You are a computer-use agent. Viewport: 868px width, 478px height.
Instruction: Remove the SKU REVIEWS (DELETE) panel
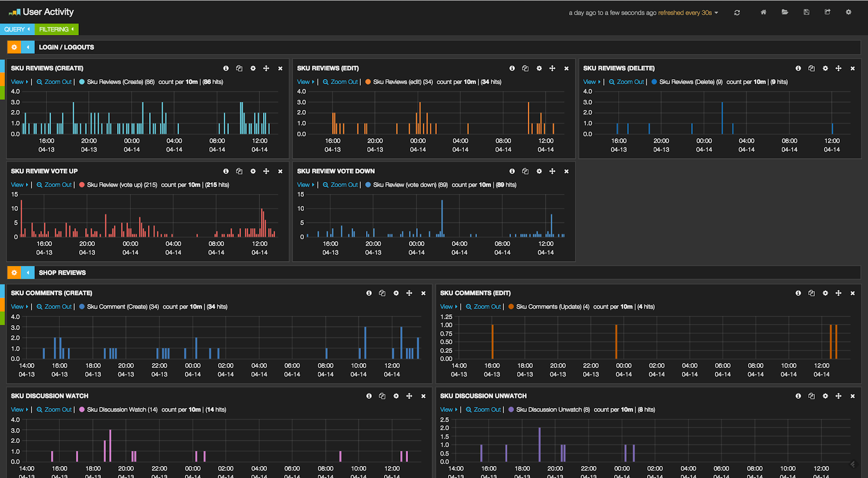[x=852, y=68]
